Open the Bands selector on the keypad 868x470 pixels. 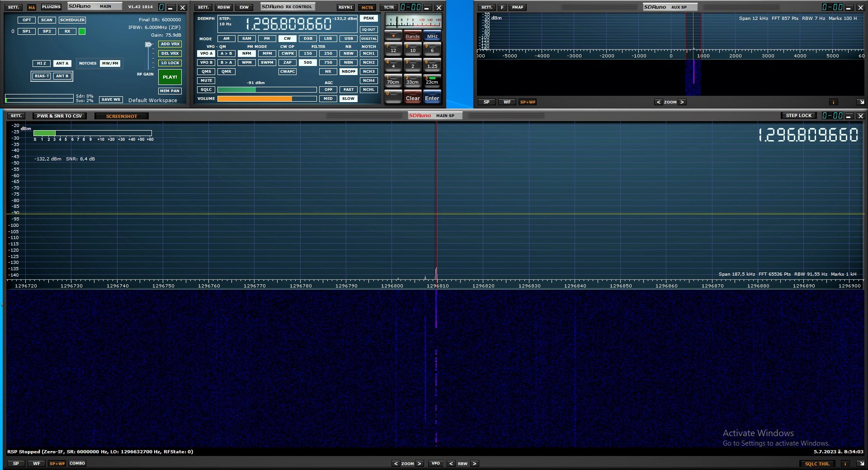[412, 36]
